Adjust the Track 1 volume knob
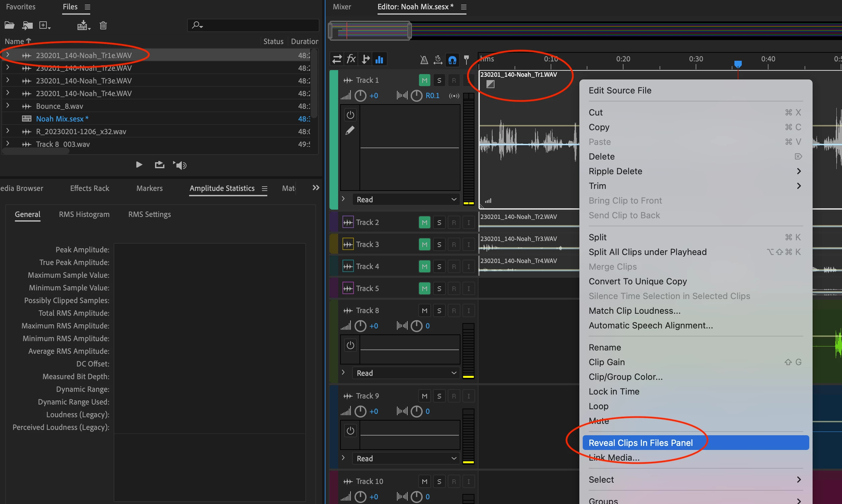 click(360, 95)
